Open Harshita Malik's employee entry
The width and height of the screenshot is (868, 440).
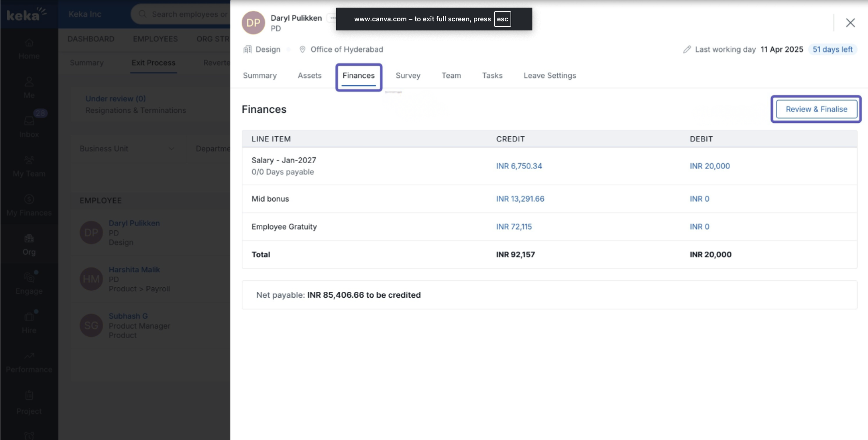(134, 270)
